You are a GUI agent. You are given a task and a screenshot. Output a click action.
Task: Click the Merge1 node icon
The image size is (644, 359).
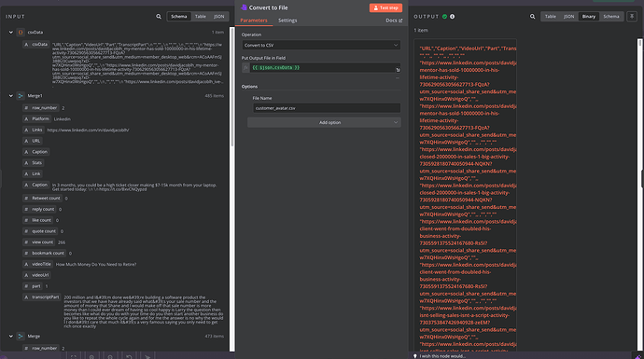(21, 96)
